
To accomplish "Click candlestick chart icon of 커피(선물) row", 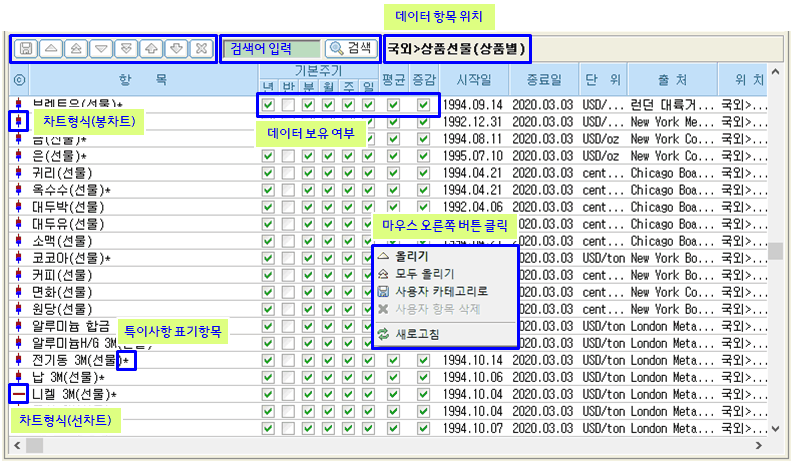I will click(19, 275).
